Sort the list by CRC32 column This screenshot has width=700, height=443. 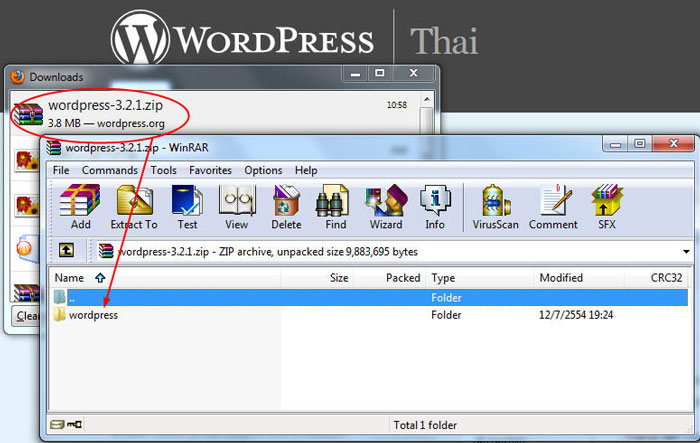(656, 278)
